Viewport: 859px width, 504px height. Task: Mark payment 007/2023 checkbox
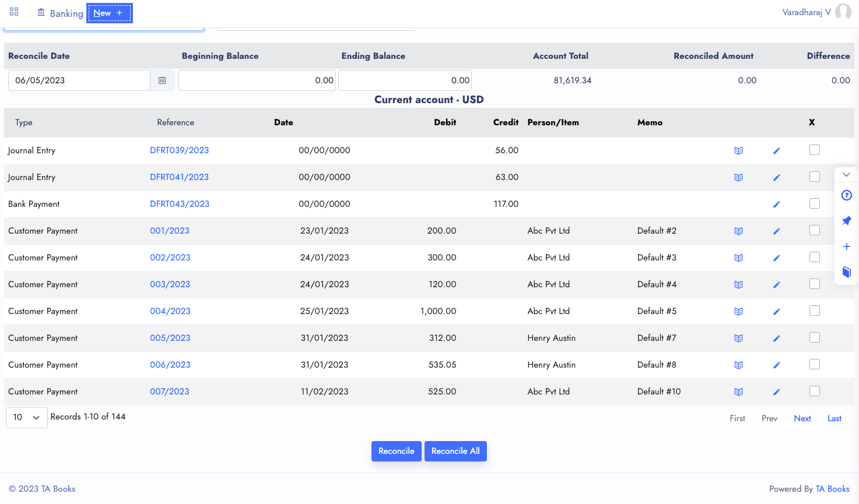click(x=815, y=391)
